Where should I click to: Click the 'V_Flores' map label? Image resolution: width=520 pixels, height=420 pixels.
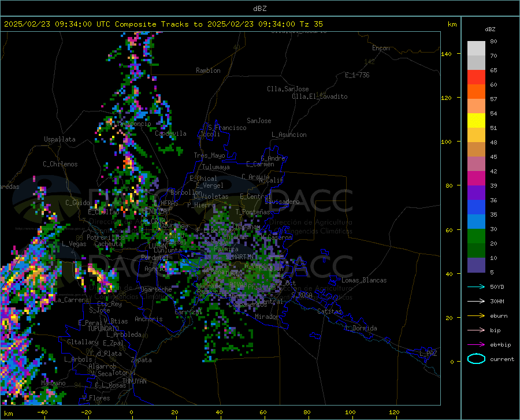click(96, 398)
